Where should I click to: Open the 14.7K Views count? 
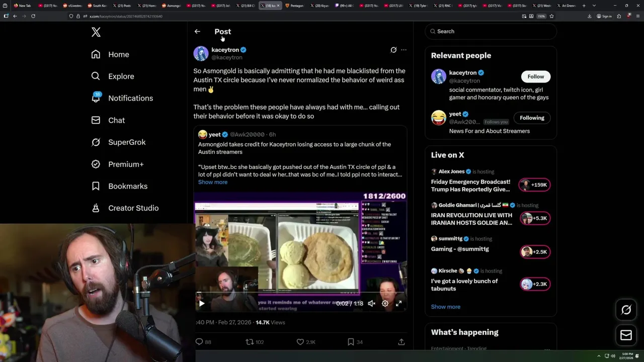click(270, 322)
